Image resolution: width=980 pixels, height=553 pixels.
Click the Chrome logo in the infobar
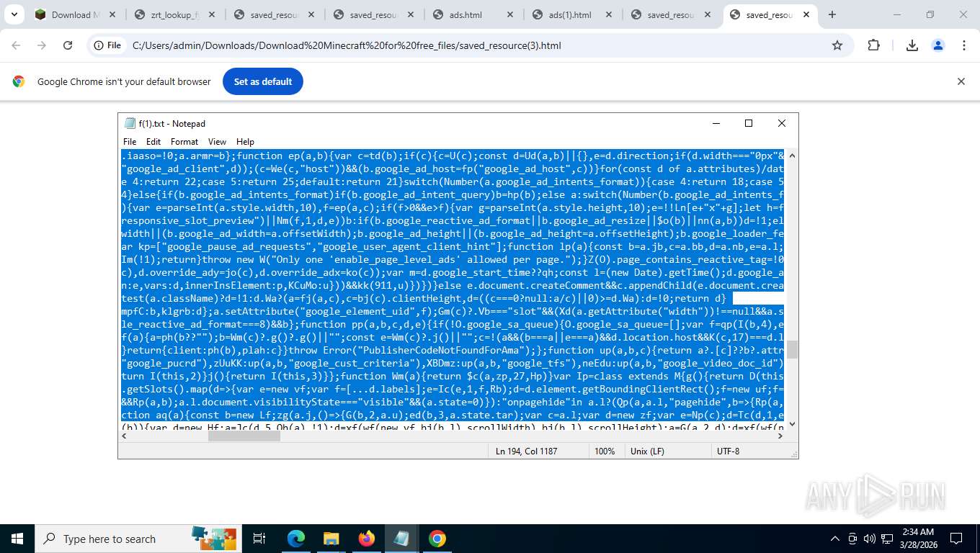pos(19,81)
